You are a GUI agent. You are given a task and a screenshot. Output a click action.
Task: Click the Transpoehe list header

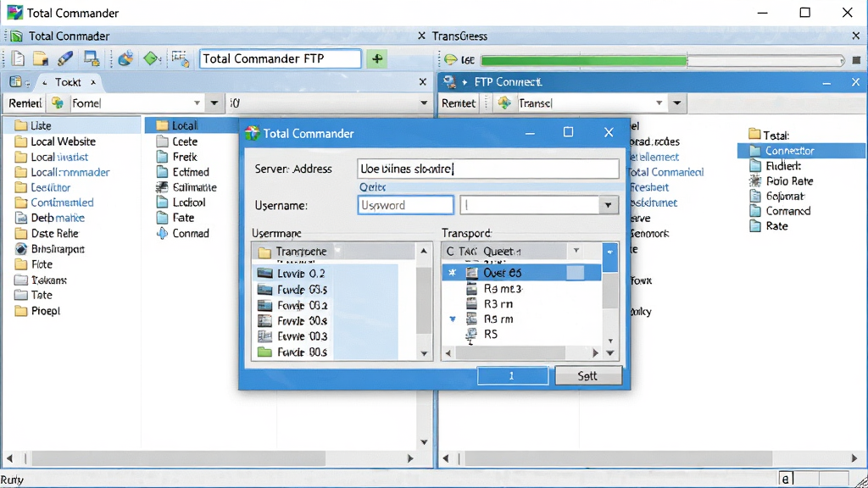pyautogui.click(x=332, y=251)
